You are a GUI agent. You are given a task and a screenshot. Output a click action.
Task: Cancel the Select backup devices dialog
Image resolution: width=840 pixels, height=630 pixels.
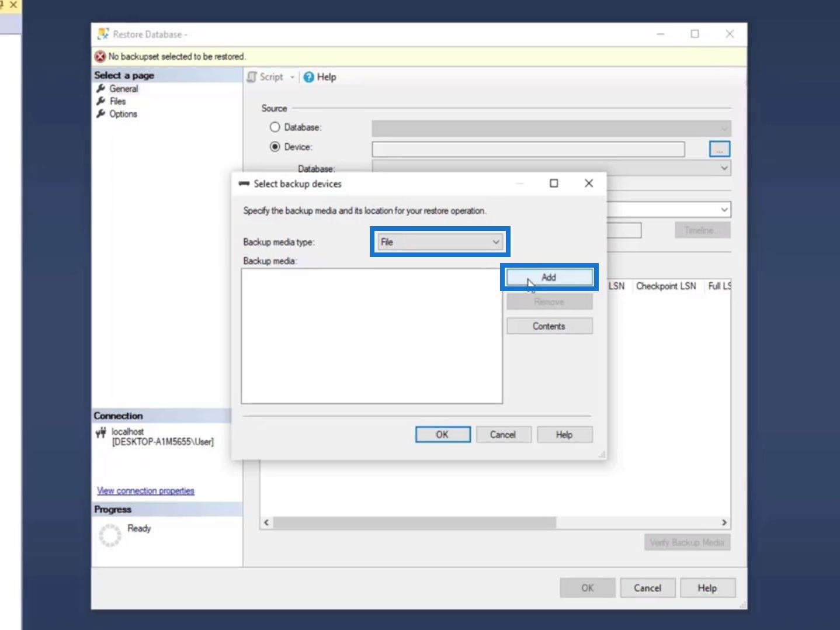click(503, 434)
